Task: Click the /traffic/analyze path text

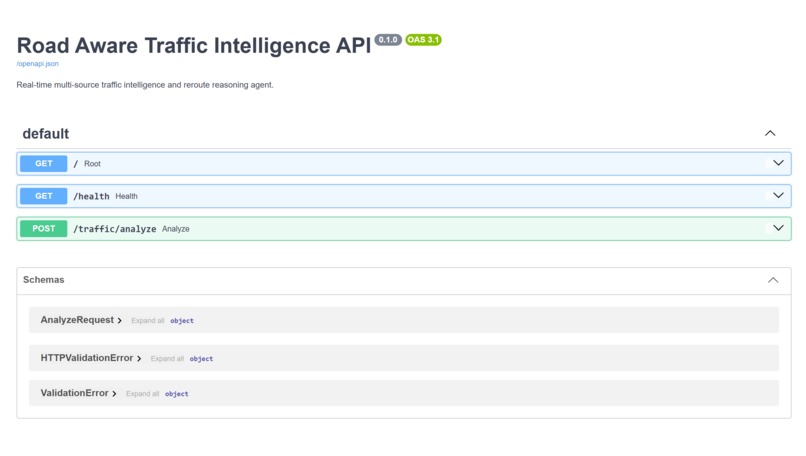Action: pos(114,229)
